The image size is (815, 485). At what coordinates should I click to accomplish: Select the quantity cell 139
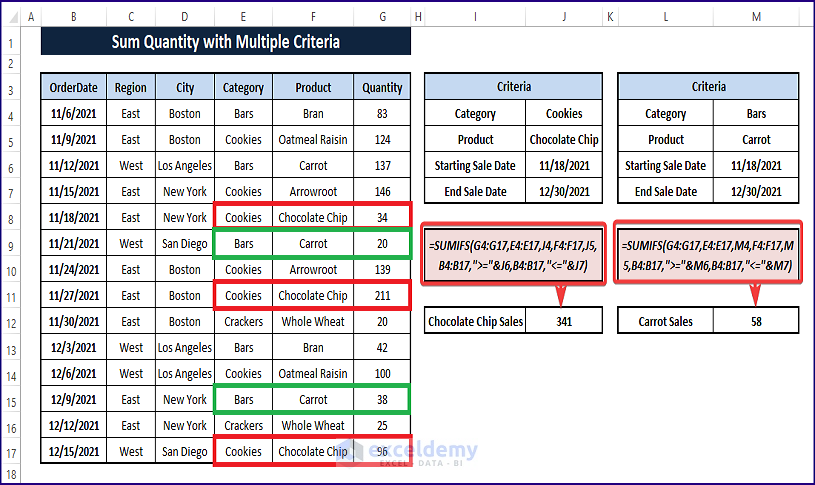(382, 269)
